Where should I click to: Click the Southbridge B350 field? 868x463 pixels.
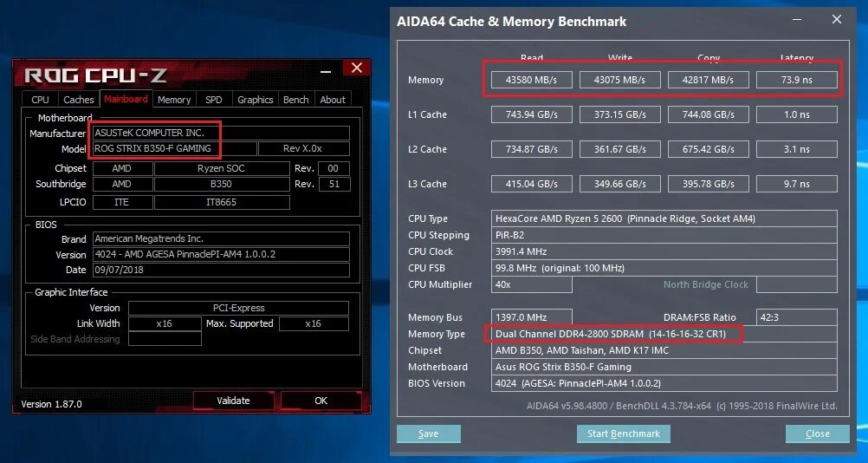222,184
